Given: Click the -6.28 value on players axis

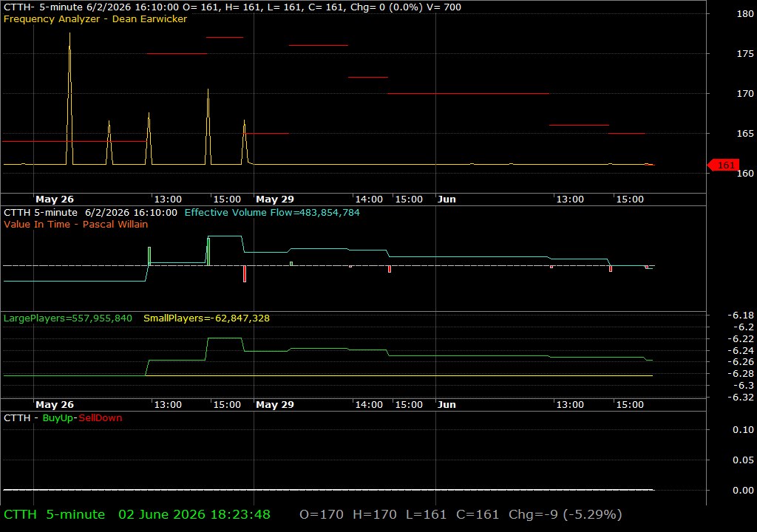Looking at the screenshot, I should pos(741,374).
